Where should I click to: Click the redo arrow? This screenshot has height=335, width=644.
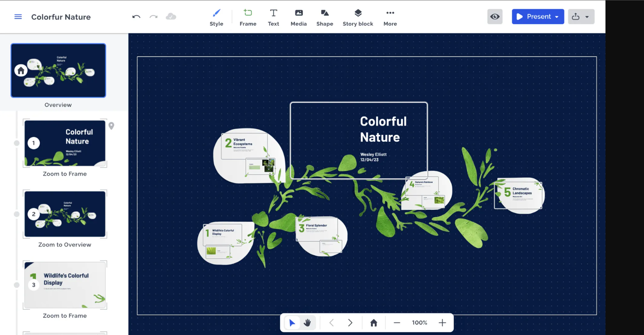[153, 17]
